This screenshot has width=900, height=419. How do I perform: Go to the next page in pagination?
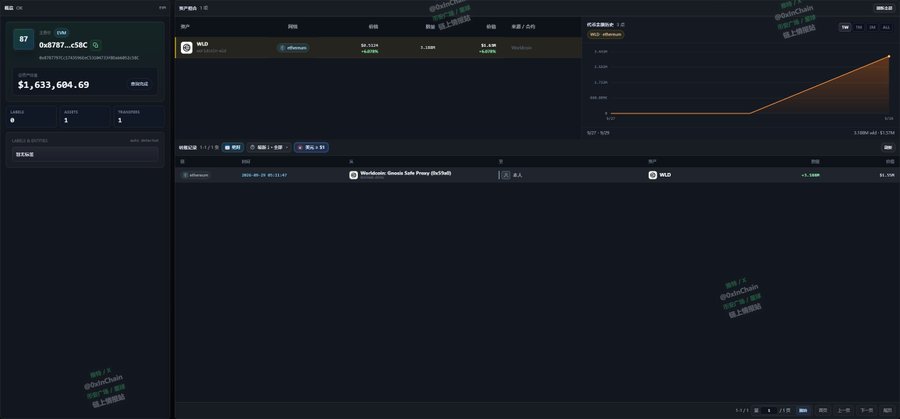(x=865, y=410)
